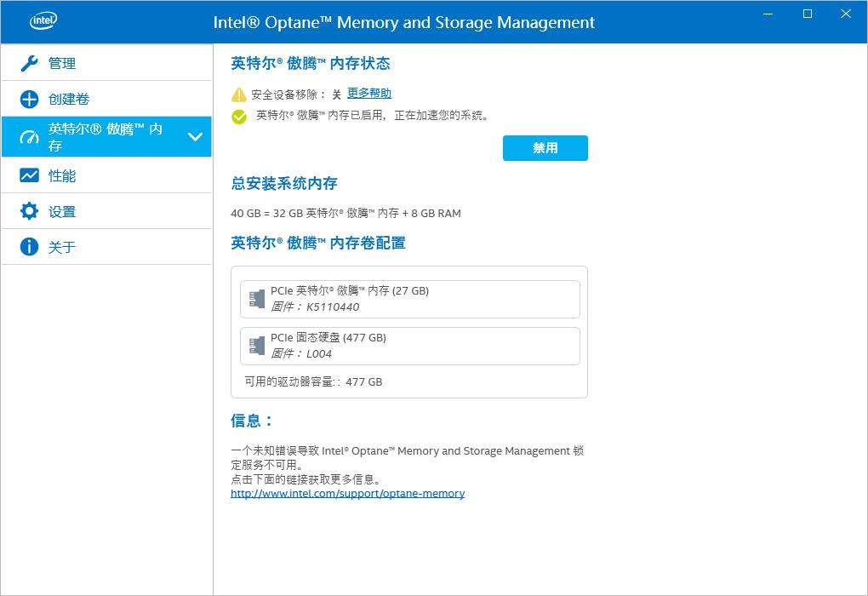Screen dimensions: 868x596
Task: Open the 性能 menu item
Action: (106, 175)
